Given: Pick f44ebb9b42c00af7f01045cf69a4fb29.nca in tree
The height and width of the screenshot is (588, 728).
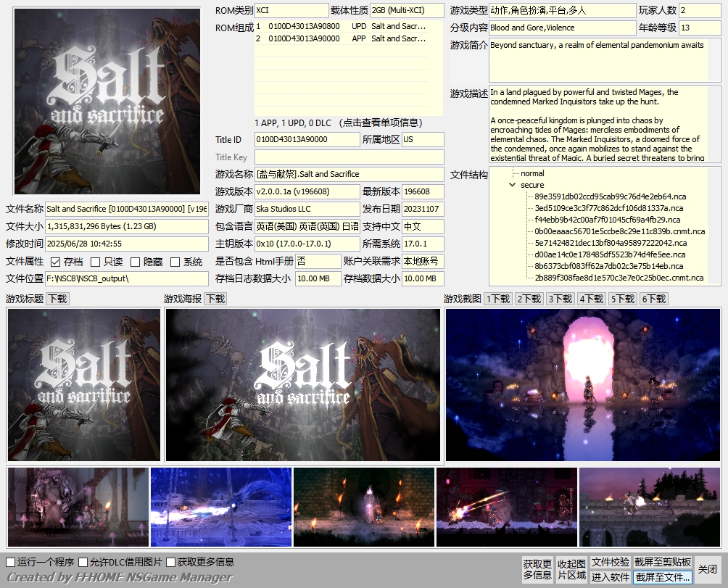Looking at the screenshot, I should tap(608, 220).
